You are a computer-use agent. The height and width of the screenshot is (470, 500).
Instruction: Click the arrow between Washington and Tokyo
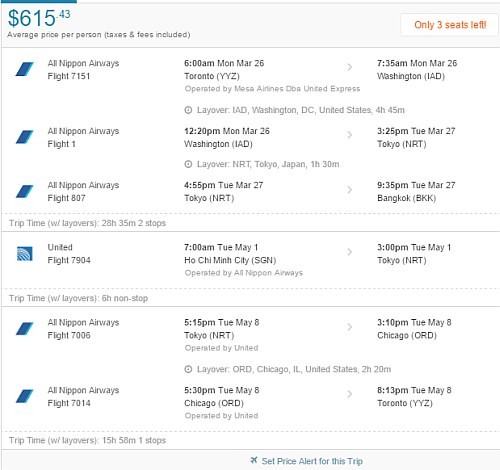(349, 135)
